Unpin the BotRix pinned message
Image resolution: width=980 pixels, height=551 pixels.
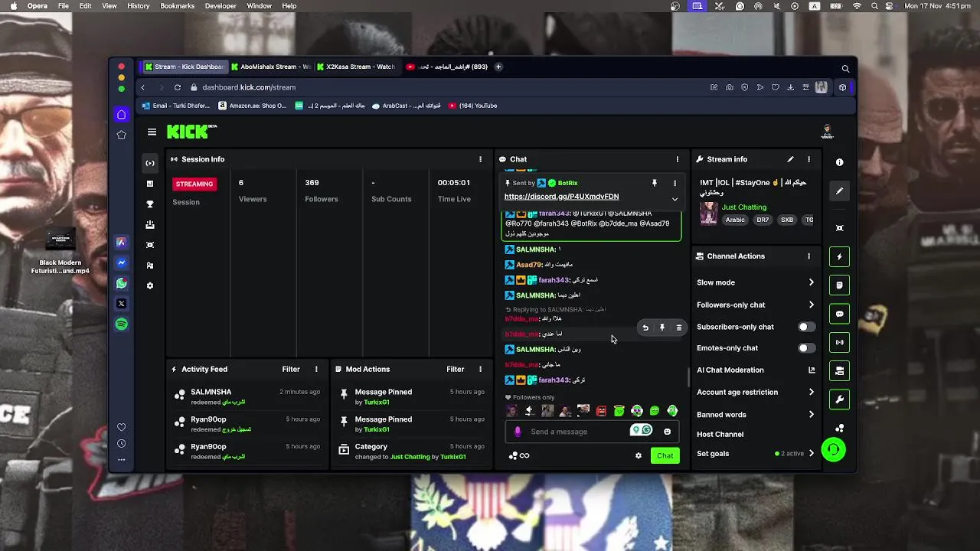pos(655,183)
